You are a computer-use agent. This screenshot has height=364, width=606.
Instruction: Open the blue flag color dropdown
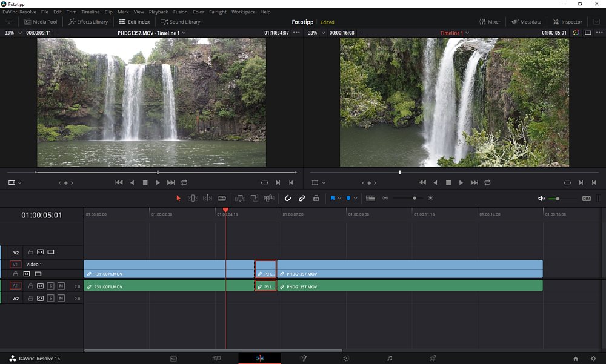[x=339, y=198]
